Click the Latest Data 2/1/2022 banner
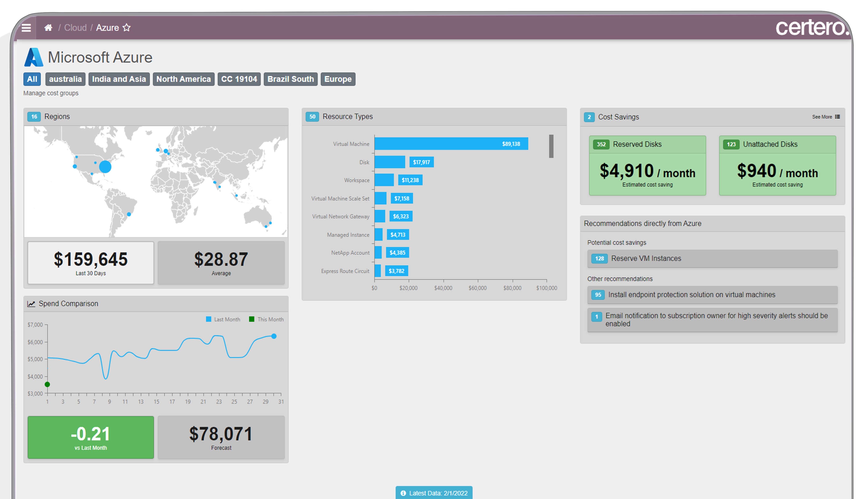The height and width of the screenshot is (499, 868). 434,493
